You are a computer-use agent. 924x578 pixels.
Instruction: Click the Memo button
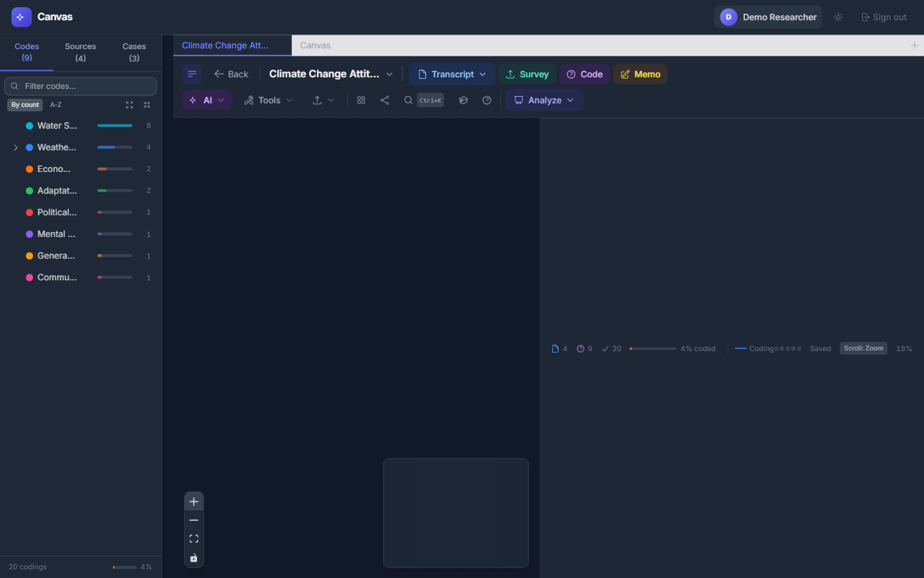[x=640, y=74]
